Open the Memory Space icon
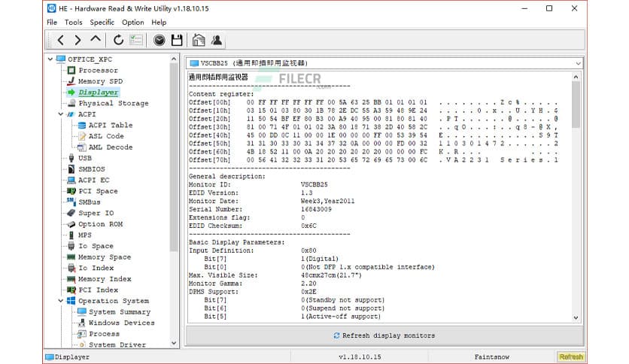The height and width of the screenshot is (364, 629). 71,257
